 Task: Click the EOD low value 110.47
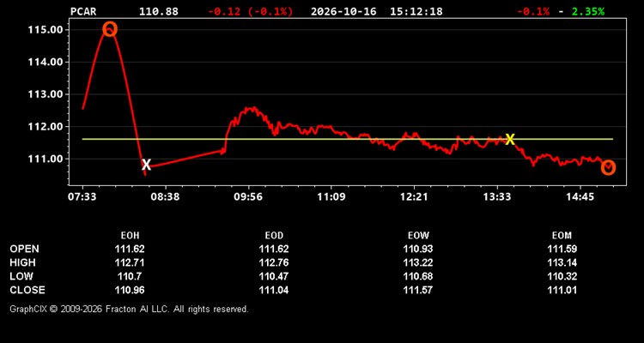tap(274, 276)
